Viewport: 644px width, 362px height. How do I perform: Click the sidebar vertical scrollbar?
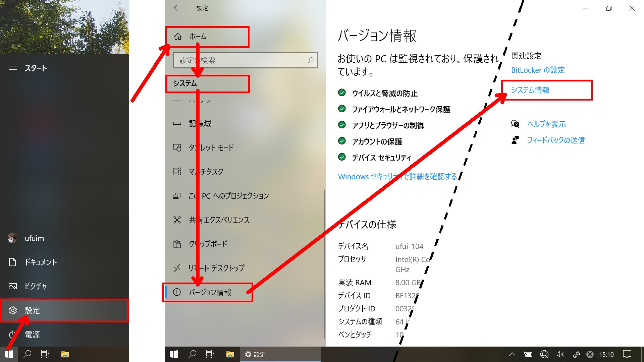324,264
